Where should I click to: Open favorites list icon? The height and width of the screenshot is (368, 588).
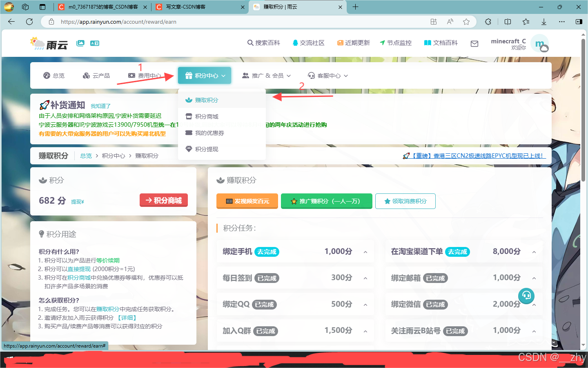pyautogui.click(x=526, y=22)
